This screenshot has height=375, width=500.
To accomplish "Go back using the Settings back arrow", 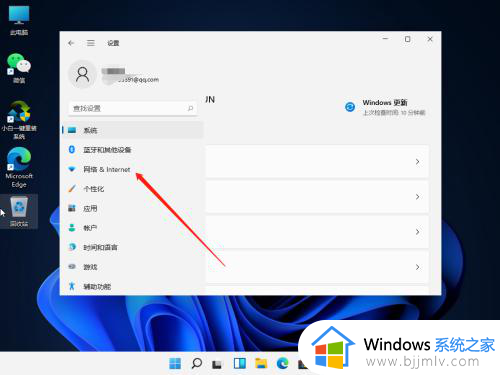I will 71,43.
